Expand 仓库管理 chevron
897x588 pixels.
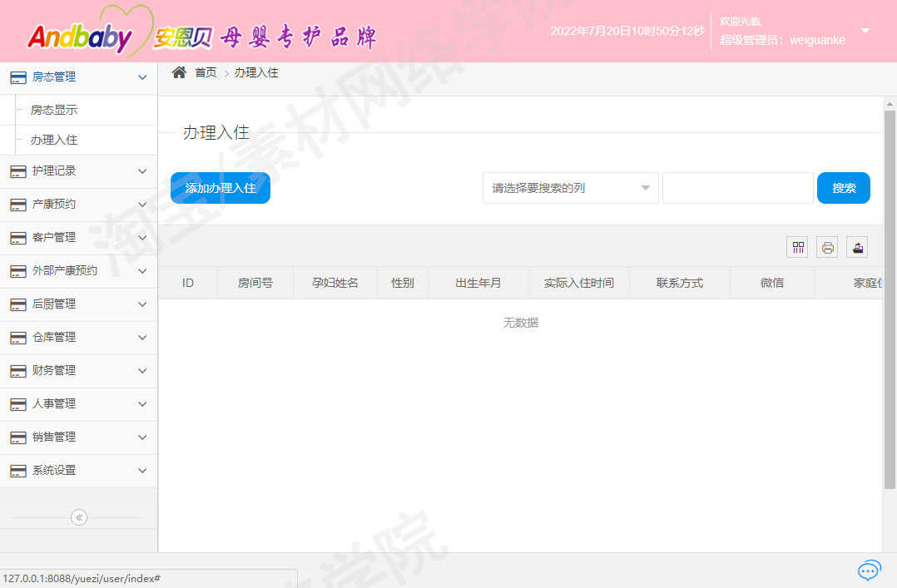pos(142,338)
